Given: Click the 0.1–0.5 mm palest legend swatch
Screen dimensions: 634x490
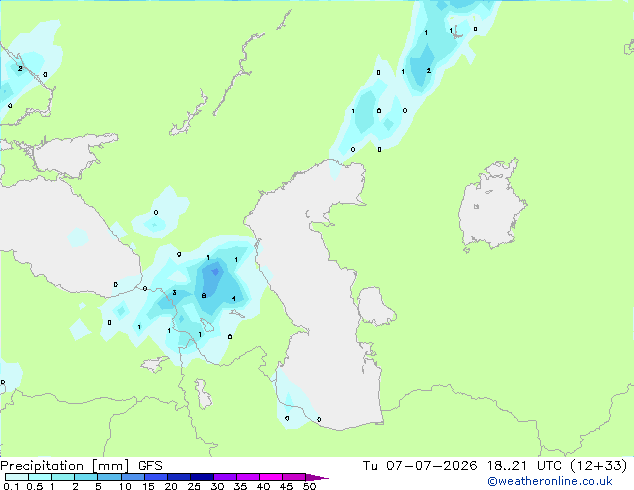Looking at the screenshot, I should point(17,477).
